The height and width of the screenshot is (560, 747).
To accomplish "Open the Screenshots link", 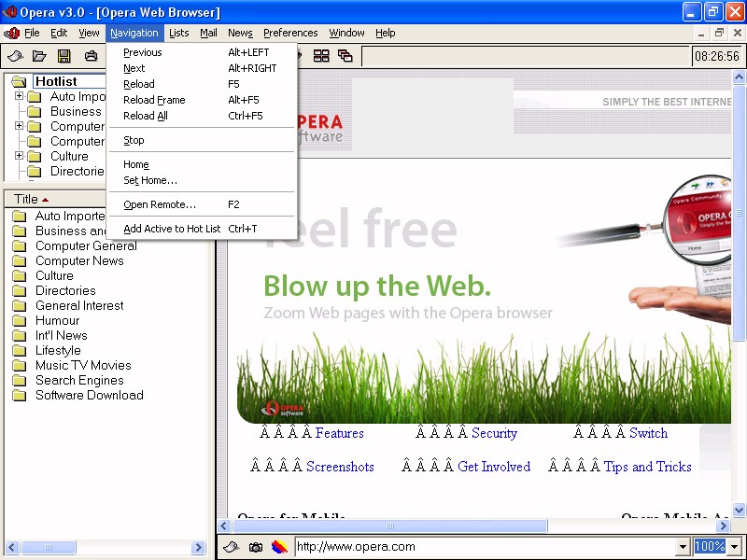I will [x=340, y=466].
